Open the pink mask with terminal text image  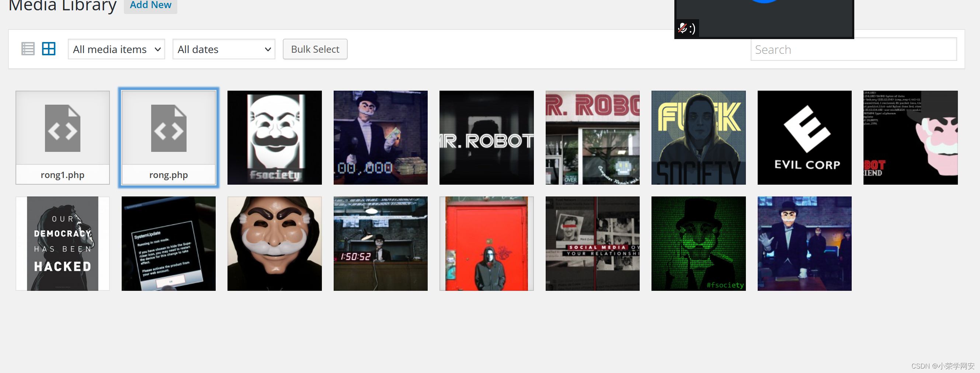[911, 137]
